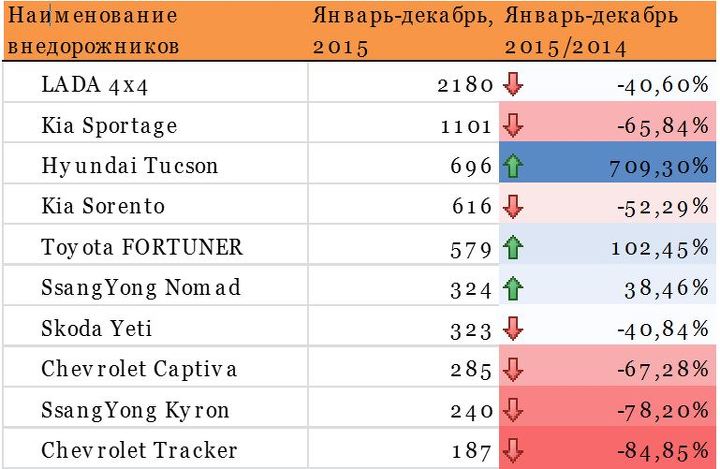Viewport: 720px width, 469px height.
Task: Select the 'Январь-декабрь, 2015' column header
Action: 402,31
